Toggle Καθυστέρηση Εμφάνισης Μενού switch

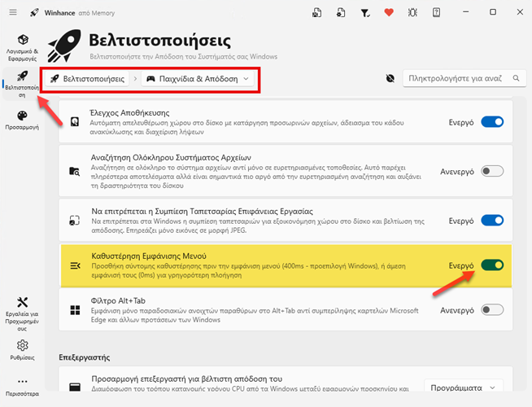492,265
